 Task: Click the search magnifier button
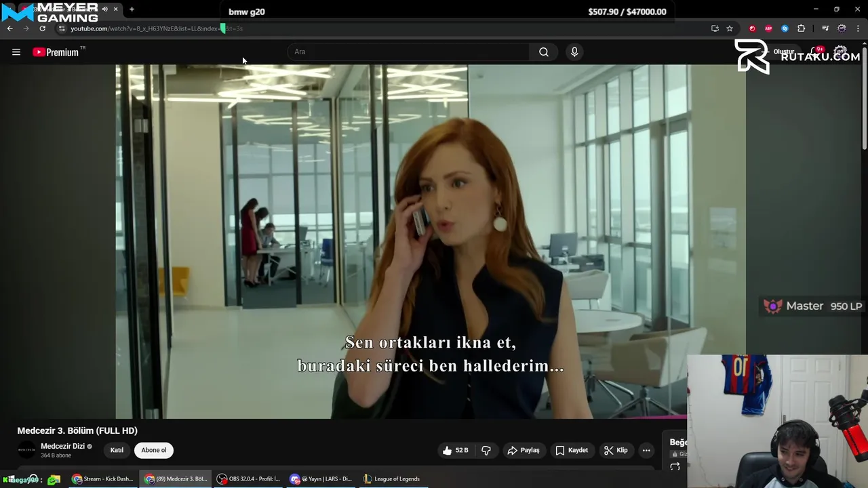click(x=544, y=52)
